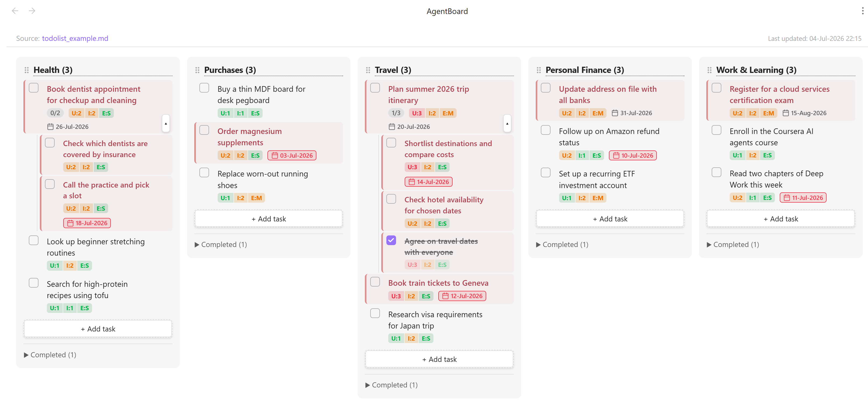The height and width of the screenshot is (406, 868).
Task: Click the 1/3 progress counter on trip itinerary
Action: [396, 113]
